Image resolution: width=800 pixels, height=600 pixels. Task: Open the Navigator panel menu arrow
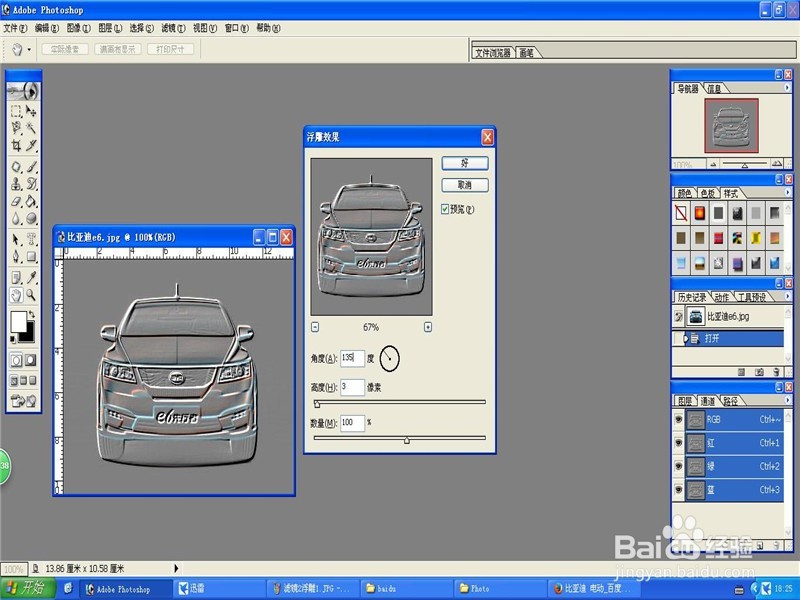pyautogui.click(x=787, y=88)
